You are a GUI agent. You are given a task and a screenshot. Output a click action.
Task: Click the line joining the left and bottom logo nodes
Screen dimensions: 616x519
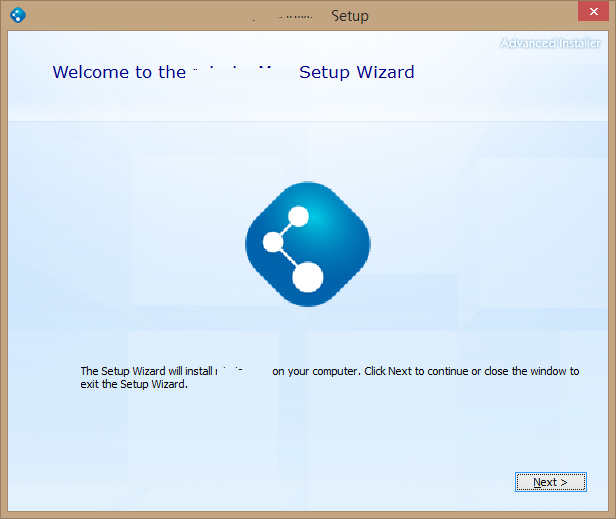tap(289, 258)
